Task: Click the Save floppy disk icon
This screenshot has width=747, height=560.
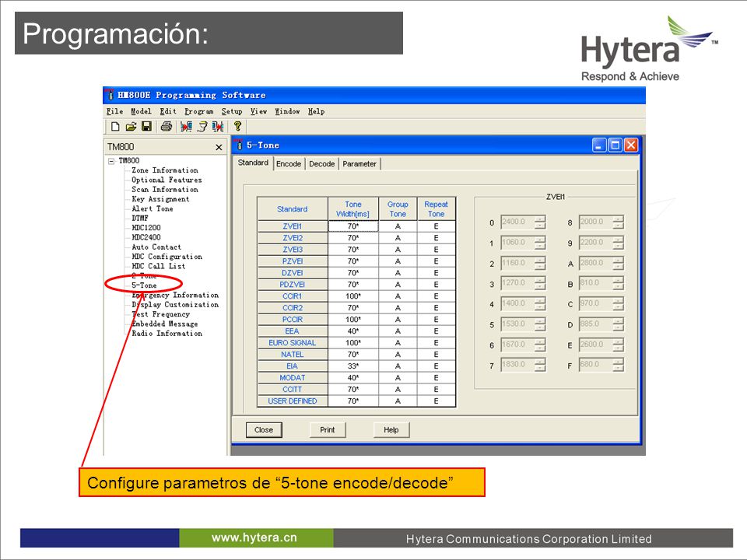Action: [x=147, y=127]
